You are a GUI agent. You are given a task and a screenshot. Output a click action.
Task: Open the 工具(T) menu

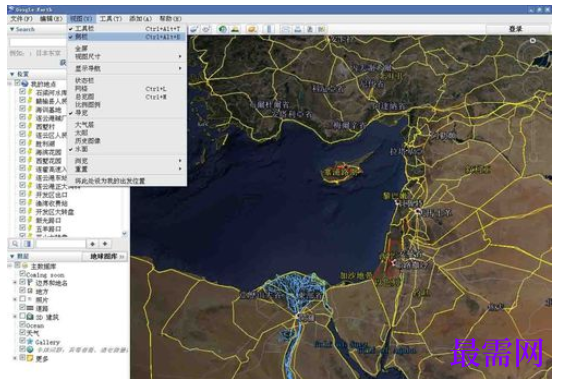click(x=111, y=19)
